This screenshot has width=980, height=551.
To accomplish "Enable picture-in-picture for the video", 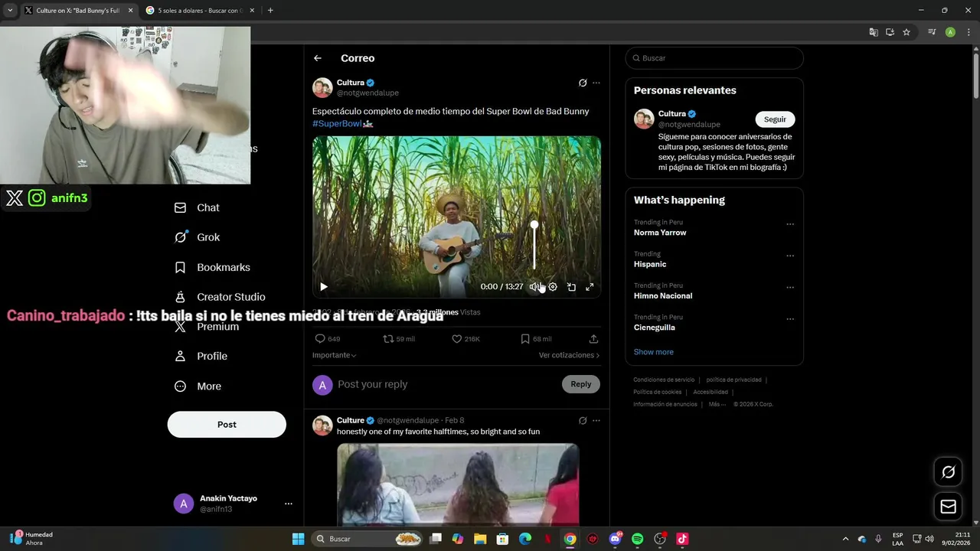I will [571, 287].
